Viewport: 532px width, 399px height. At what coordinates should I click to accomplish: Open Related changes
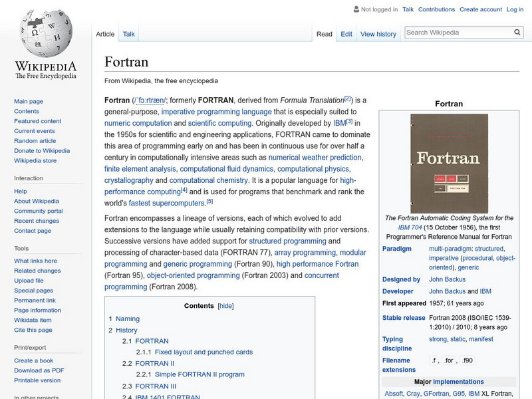coord(37,271)
